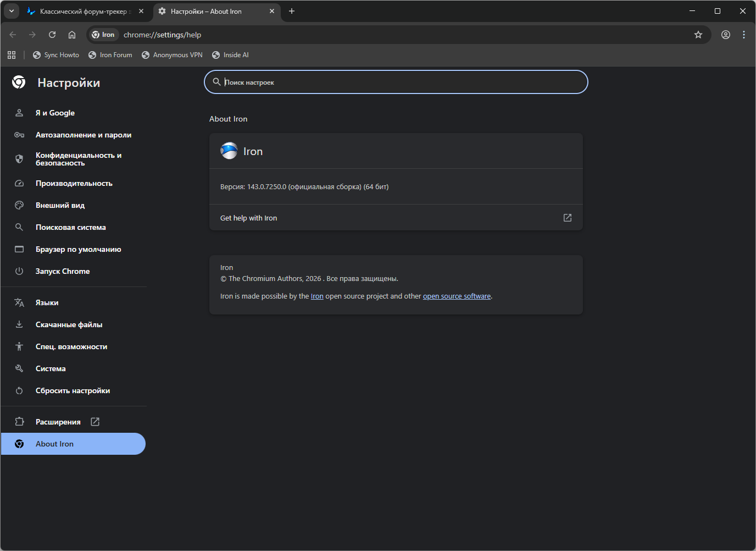The height and width of the screenshot is (551, 756).
Task: Bookmark this page with the star icon
Action: 698,35
